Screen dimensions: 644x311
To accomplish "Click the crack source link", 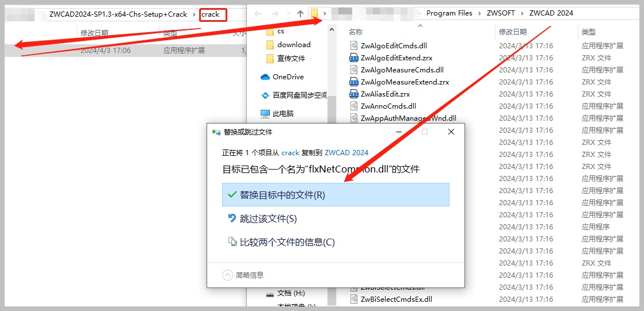I will click(290, 153).
